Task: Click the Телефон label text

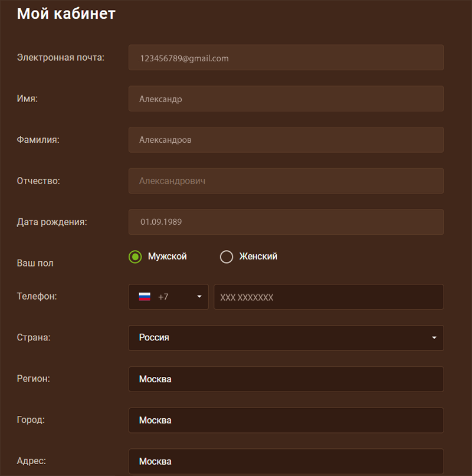Action: coord(37,296)
